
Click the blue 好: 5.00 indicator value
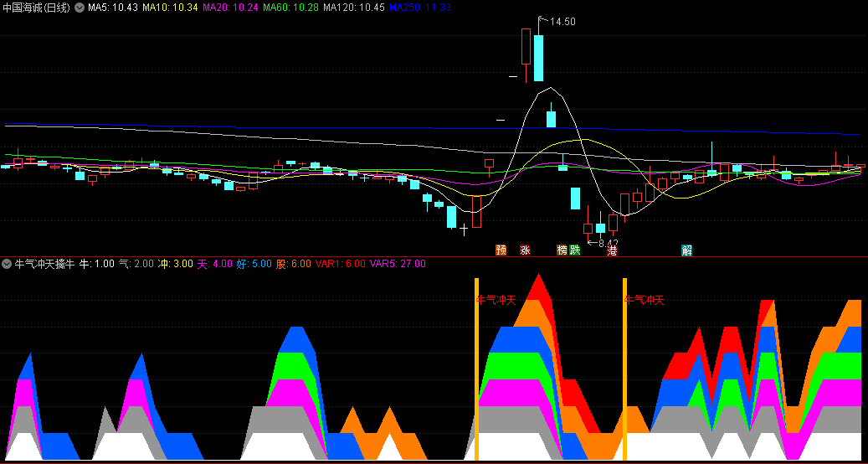[x=254, y=264]
